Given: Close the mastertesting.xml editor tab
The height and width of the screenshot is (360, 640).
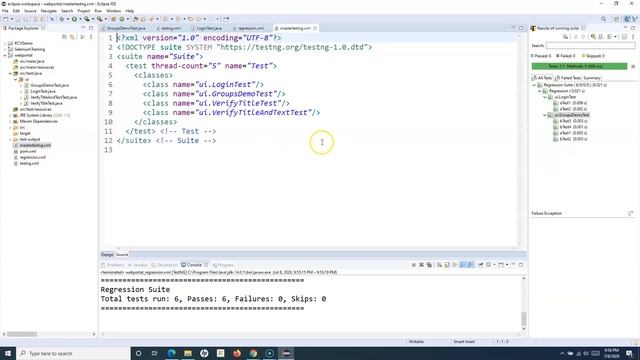Looking at the screenshot, I should coord(315,28).
